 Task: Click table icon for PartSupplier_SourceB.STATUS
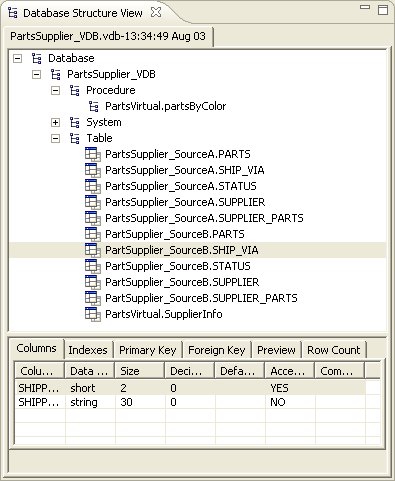tap(93, 266)
